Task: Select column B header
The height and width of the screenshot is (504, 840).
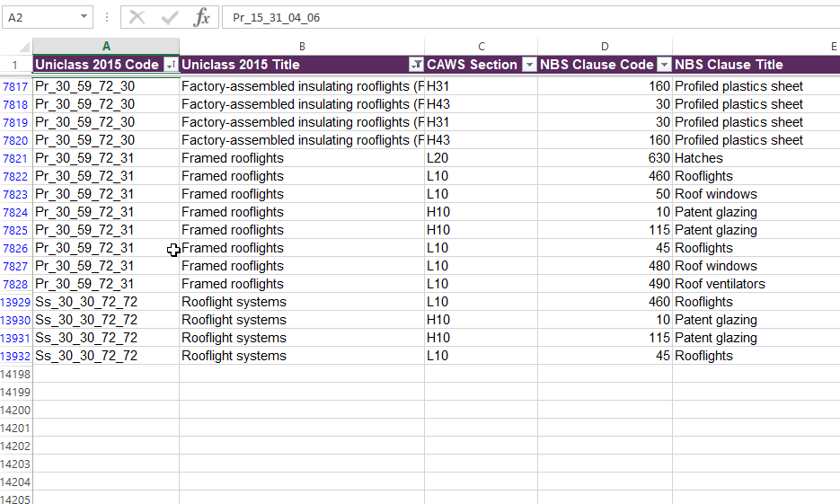Action: (302, 47)
